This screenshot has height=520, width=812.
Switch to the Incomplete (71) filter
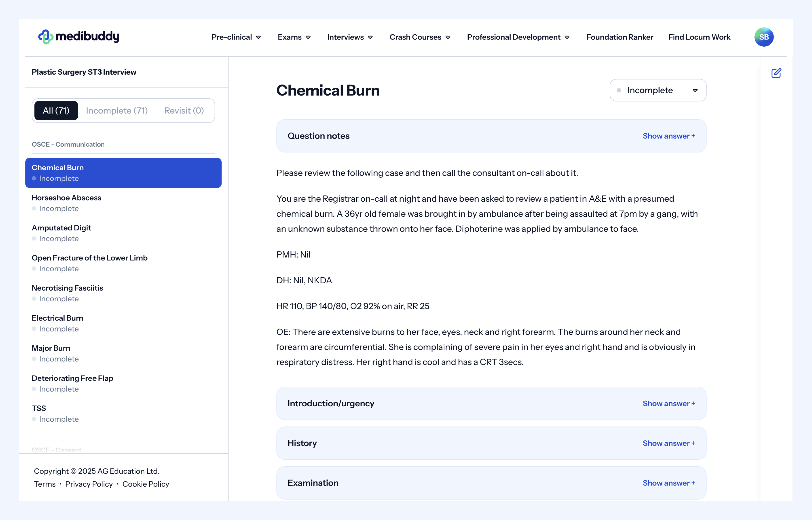coord(117,110)
